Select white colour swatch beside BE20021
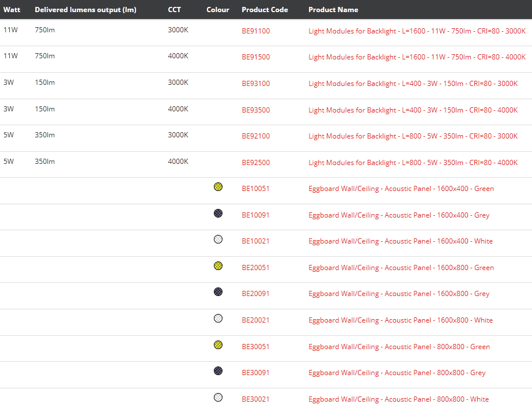Screen dimensions: 532x408 pos(218,319)
